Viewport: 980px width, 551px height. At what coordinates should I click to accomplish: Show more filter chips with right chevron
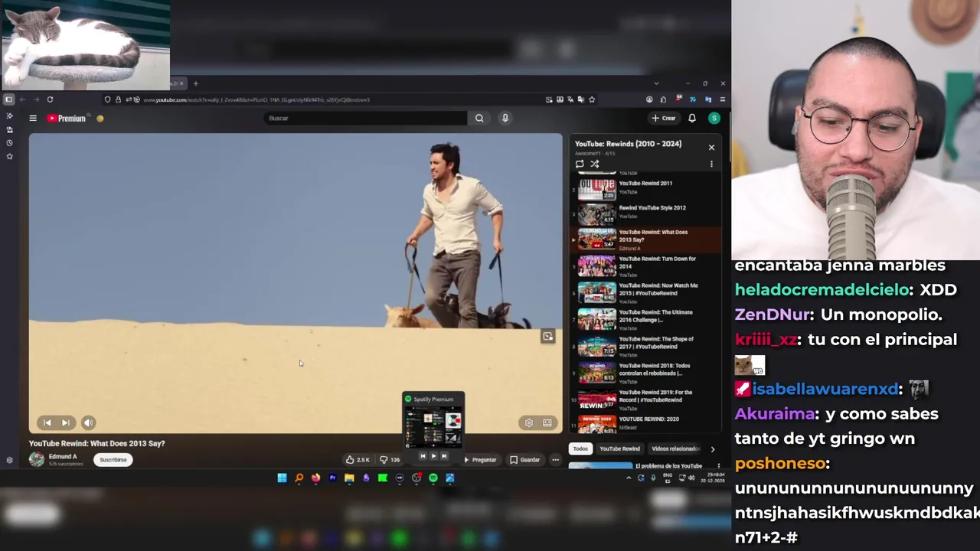713,449
